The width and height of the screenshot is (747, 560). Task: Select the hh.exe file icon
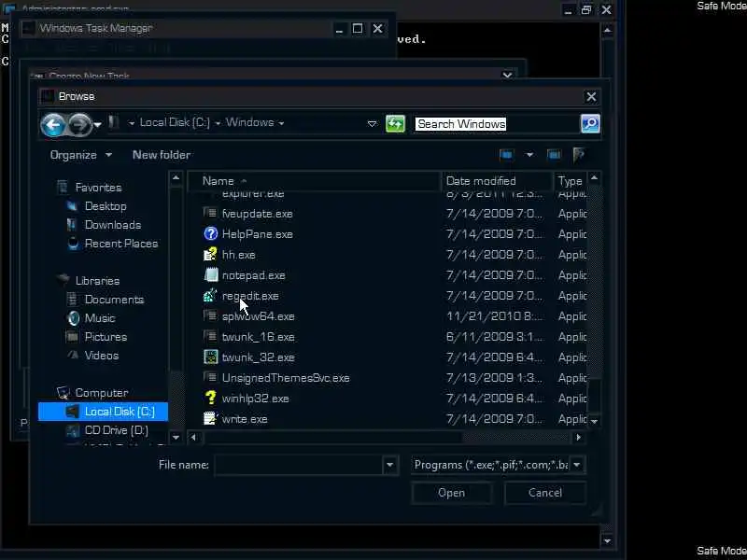[211, 254]
